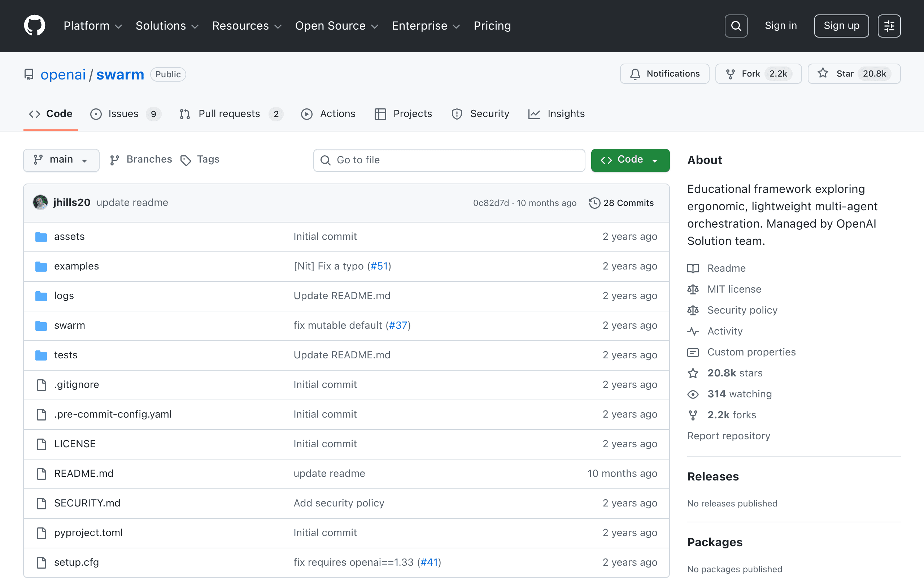Click the jhills20 avatar image

40,203
